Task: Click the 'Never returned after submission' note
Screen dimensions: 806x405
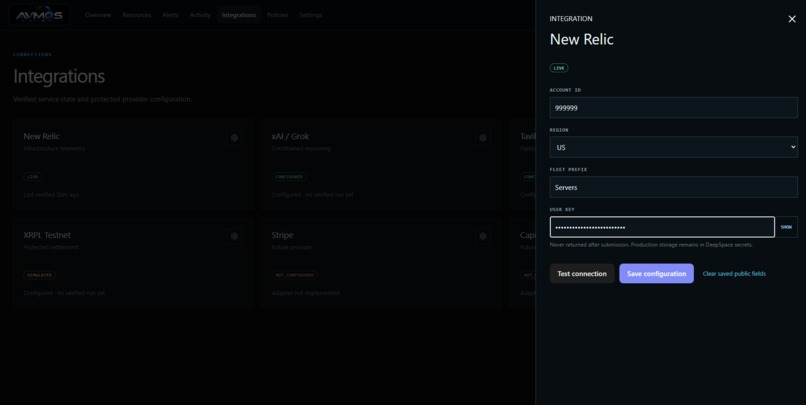Action: [651, 245]
